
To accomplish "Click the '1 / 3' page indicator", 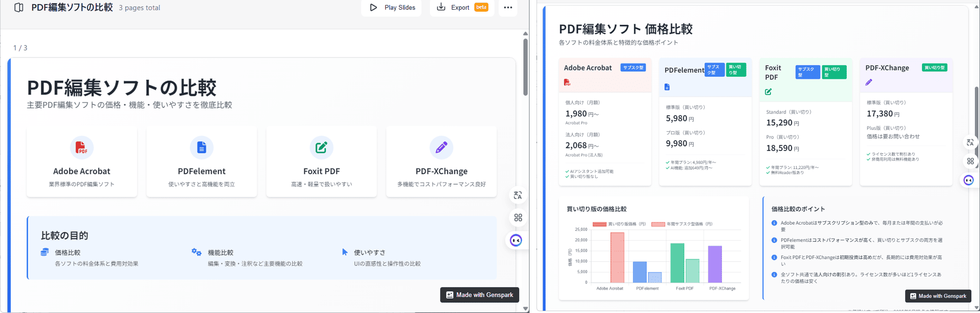I will point(20,48).
